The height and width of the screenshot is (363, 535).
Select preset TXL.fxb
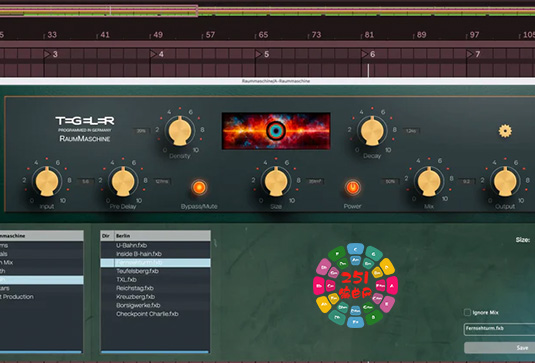coord(156,280)
